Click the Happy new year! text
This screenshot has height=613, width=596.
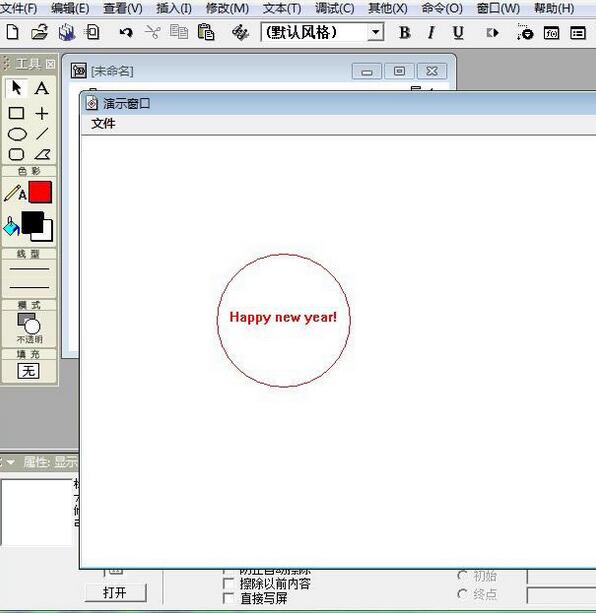pos(283,317)
